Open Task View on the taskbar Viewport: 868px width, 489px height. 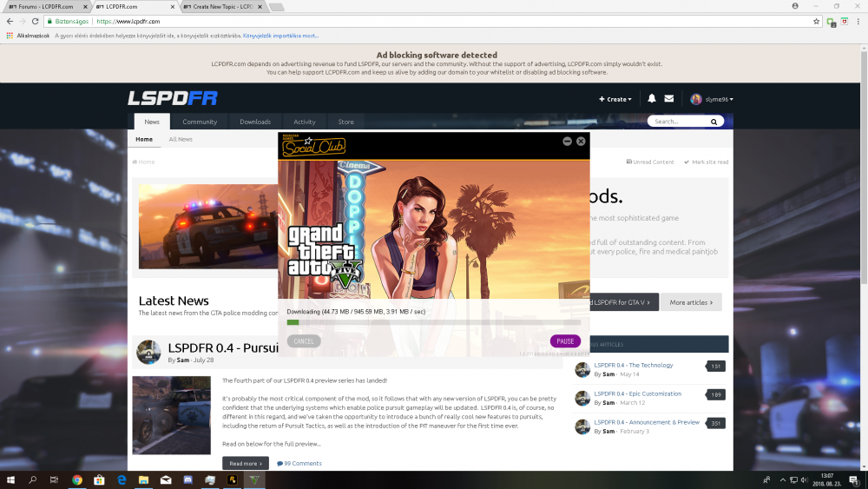pos(54,479)
